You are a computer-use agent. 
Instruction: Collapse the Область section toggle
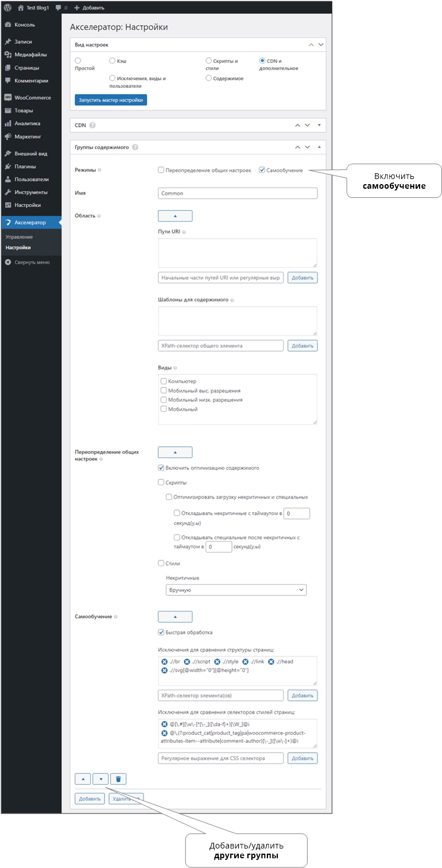click(175, 216)
